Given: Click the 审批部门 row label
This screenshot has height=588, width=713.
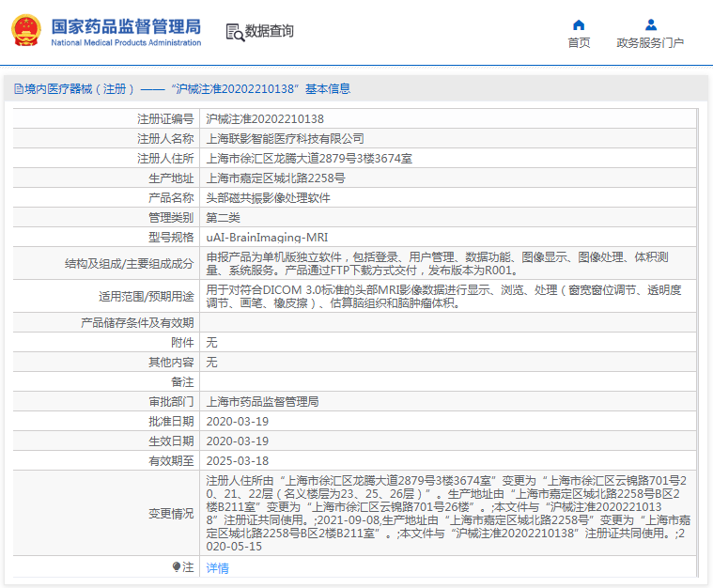Looking at the screenshot, I should pos(171,402).
